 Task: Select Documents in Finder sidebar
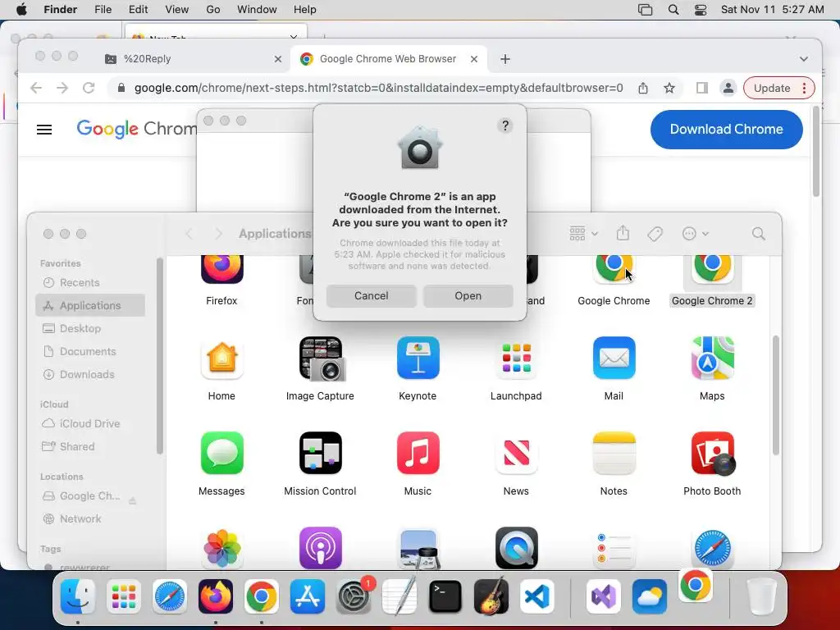pyautogui.click(x=90, y=351)
